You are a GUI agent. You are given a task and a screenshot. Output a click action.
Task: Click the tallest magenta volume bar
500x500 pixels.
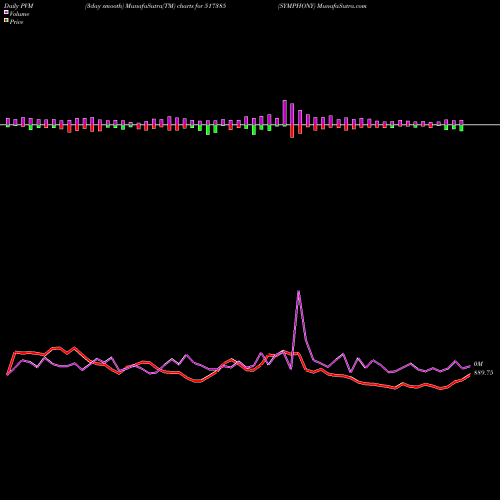tap(285, 112)
